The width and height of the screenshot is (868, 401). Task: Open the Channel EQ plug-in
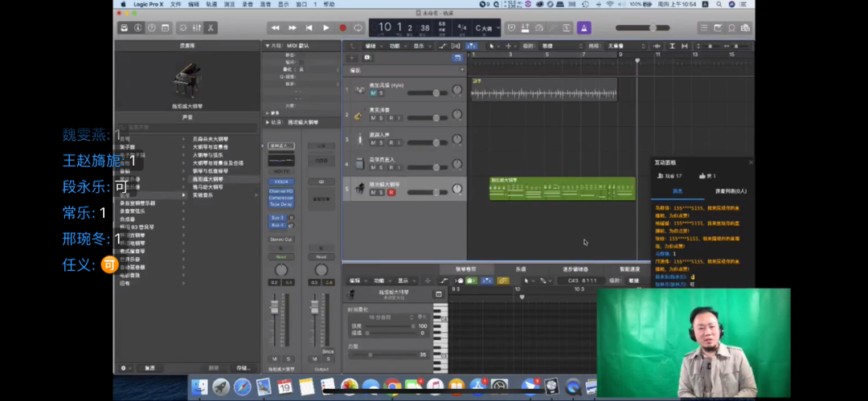click(x=280, y=191)
